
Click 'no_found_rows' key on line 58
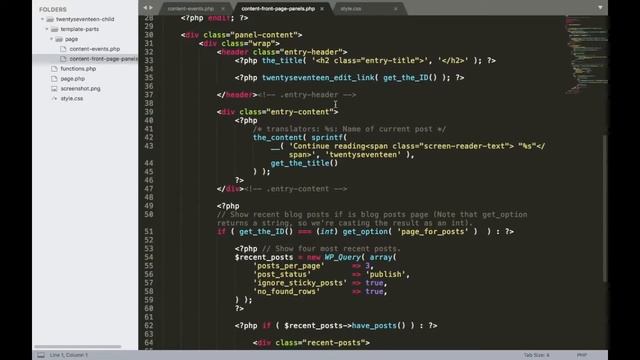[x=286, y=291]
